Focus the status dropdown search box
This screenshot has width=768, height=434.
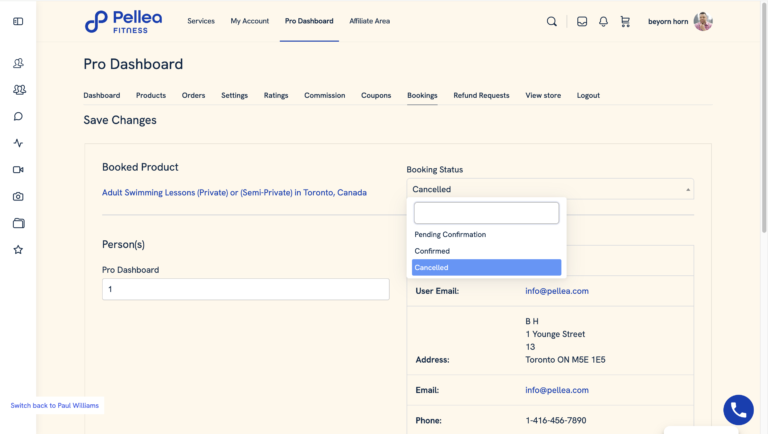486,213
